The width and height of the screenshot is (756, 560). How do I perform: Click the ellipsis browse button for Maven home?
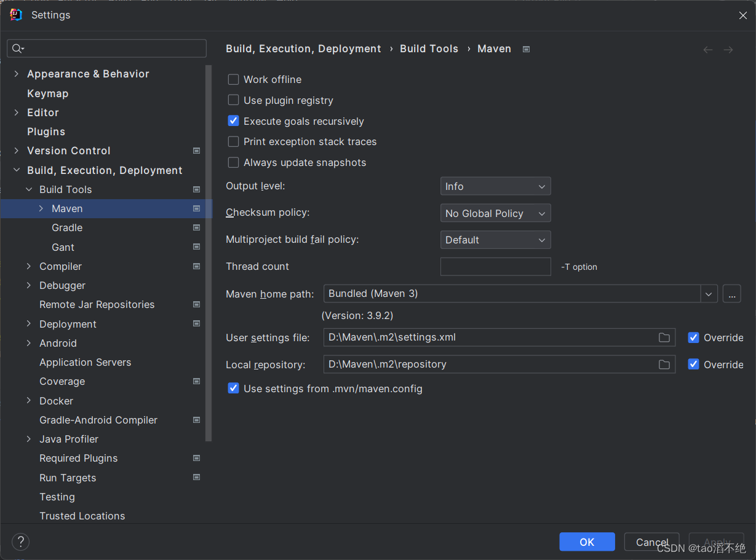point(731,294)
